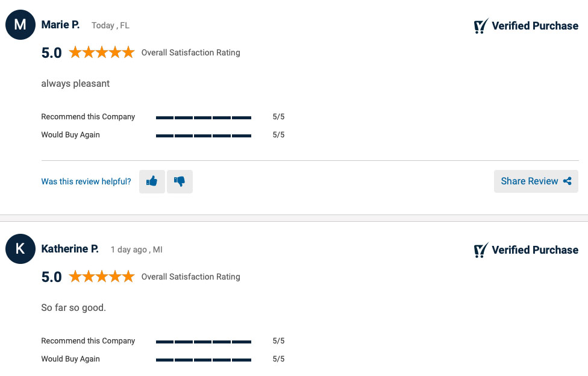This screenshot has width=588, height=376.
Task: Click the 'So far so good.' review text
Action: tap(73, 308)
